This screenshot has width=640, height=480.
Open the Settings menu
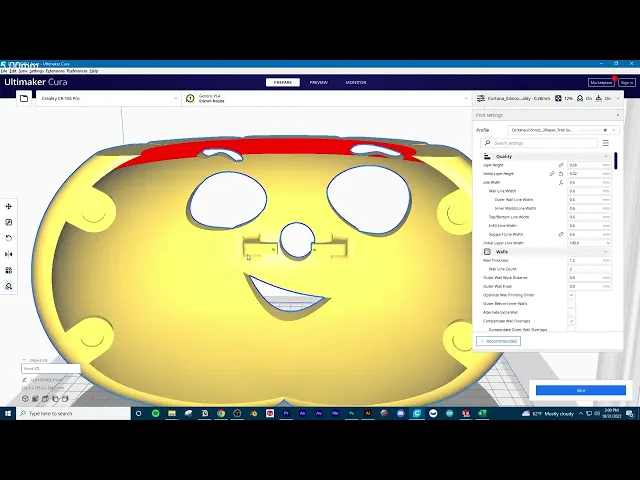click(x=36, y=71)
